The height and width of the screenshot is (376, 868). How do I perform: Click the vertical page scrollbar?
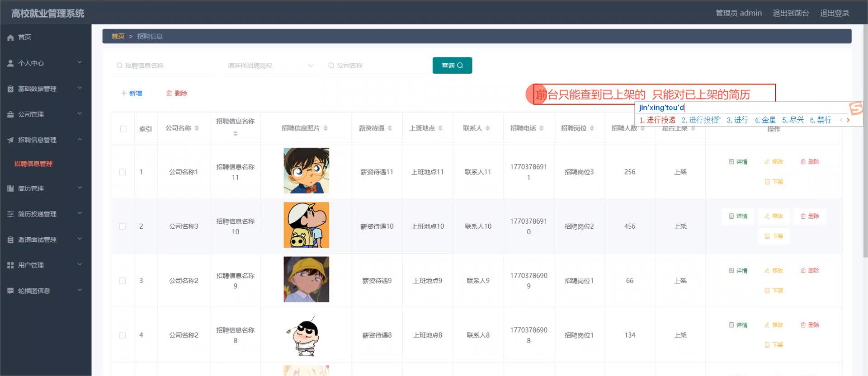pos(865,141)
